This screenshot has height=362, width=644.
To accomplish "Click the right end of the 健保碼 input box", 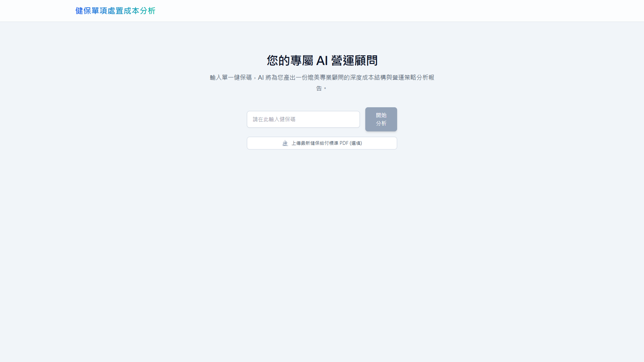I will point(352,119).
